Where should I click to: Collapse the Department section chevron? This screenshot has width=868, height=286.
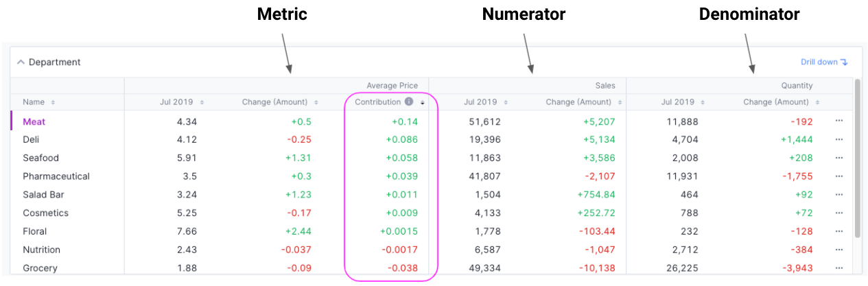coord(21,62)
